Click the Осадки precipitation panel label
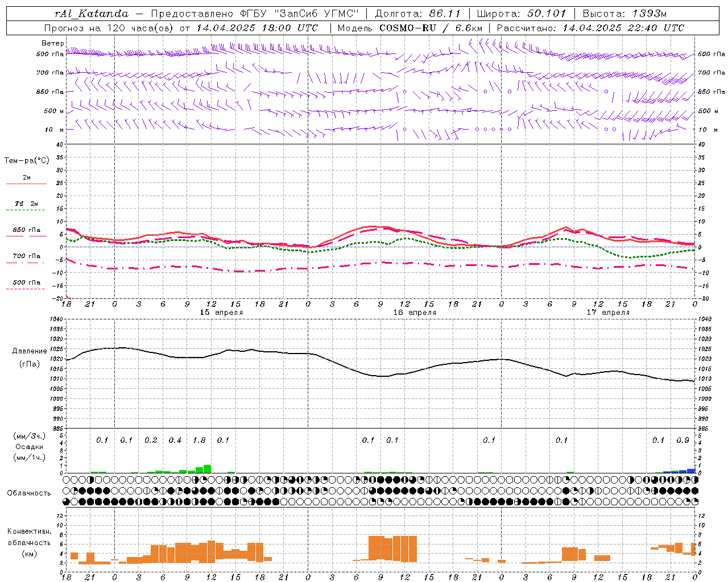This screenshot has width=728, height=582. pos(29,447)
